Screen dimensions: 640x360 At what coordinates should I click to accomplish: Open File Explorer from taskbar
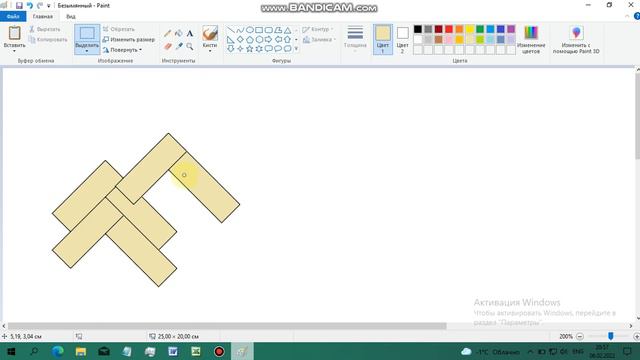pyautogui.click(x=80, y=351)
